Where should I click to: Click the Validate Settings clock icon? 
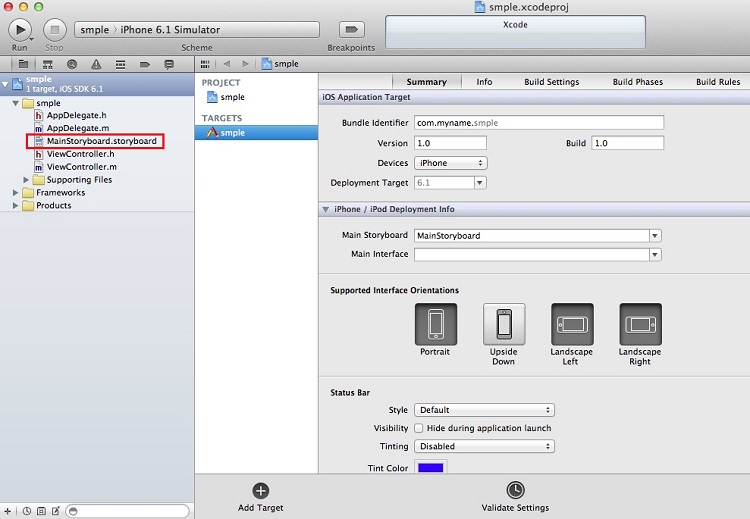click(515, 490)
